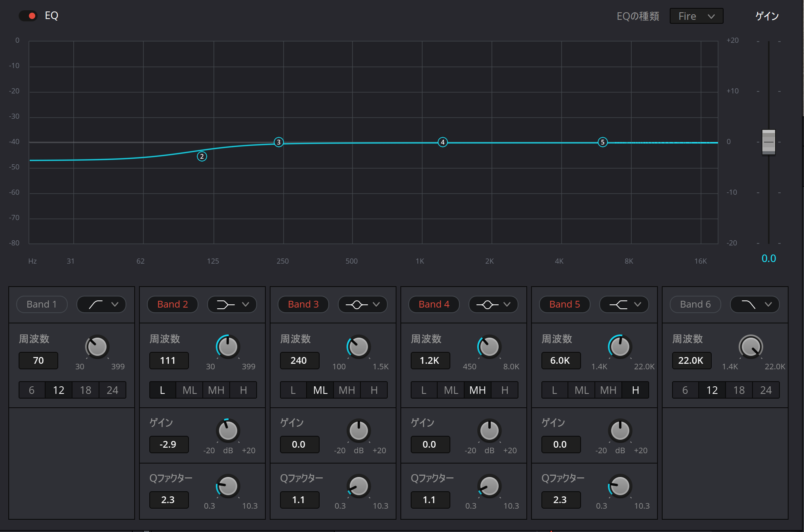Click Band 1 frequency field showing 70

click(38, 361)
